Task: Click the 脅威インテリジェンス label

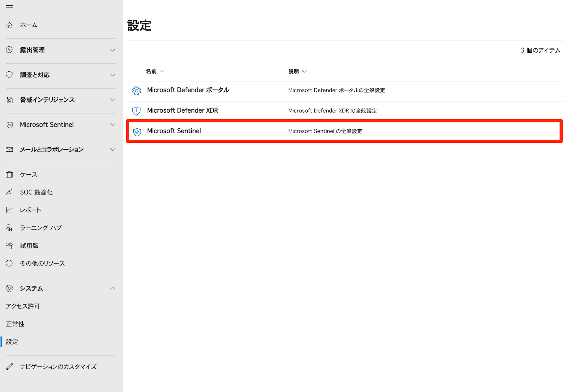Action: (x=47, y=100)
